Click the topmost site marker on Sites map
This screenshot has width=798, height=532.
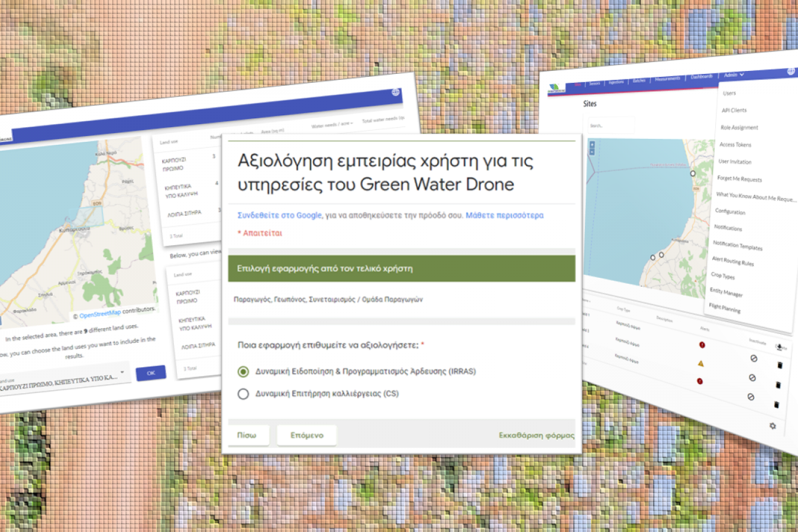(693, 173)
